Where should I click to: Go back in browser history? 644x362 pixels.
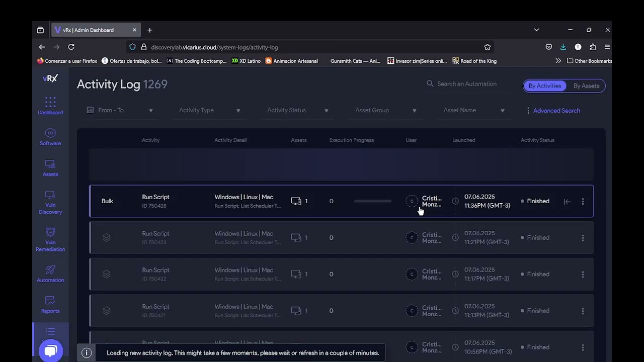pyautogui.click(x=42, y=47)
